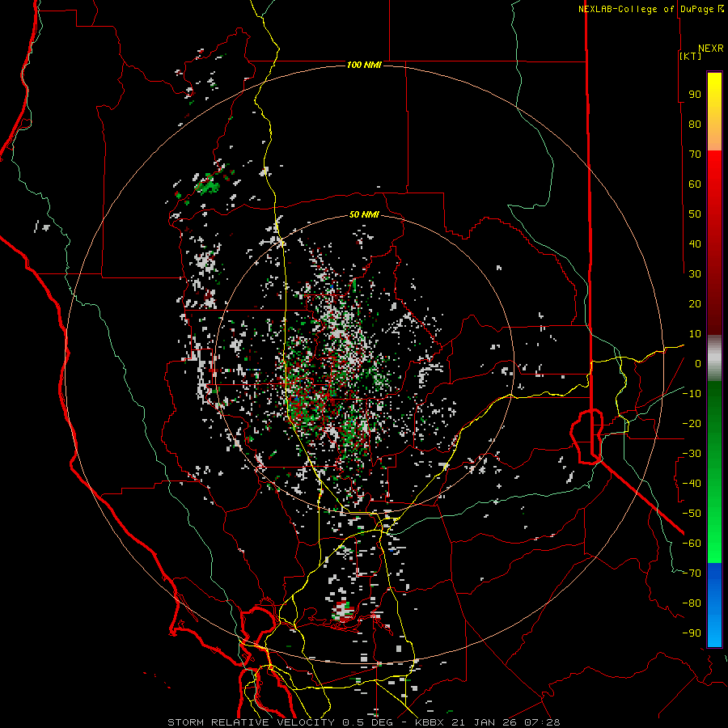Viewport: 728px width, 728px height.
Task: Select the positive 60 knot scale label
Action: click(x=695, y=184)
